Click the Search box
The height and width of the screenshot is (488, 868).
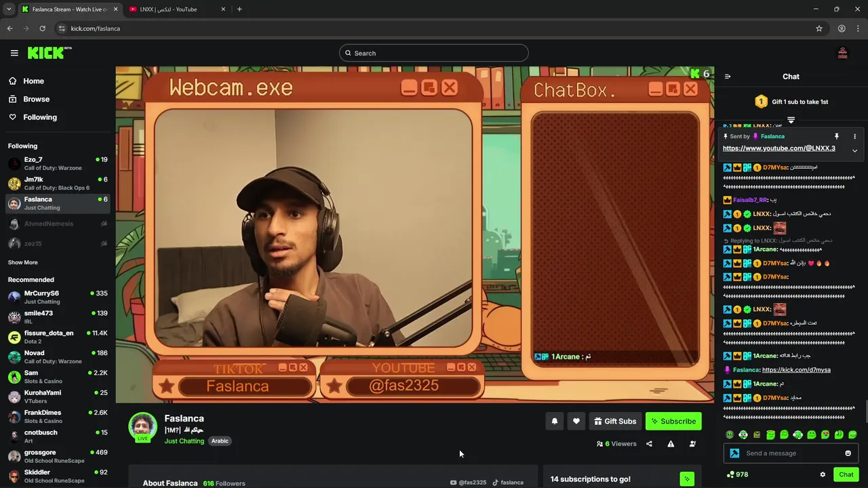tap(434, 53)
